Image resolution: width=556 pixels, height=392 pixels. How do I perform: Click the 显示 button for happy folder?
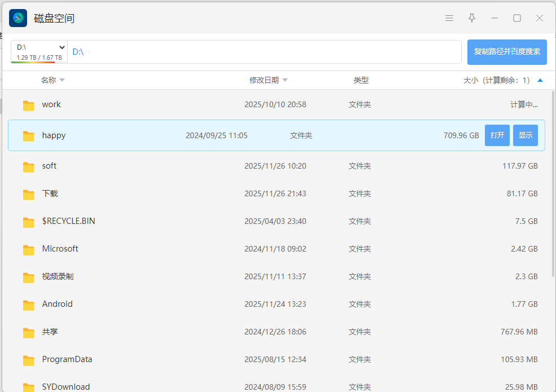click(526, 135)
